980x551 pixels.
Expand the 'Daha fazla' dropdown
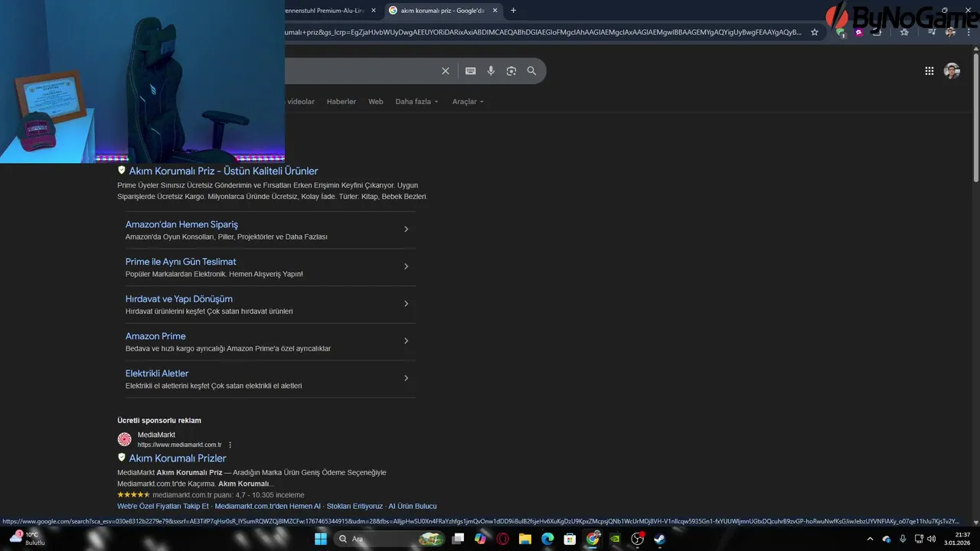coord(417,102)
